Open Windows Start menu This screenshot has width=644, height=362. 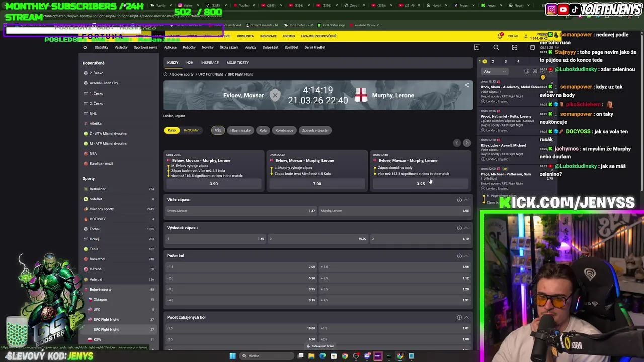pos(232,356)
